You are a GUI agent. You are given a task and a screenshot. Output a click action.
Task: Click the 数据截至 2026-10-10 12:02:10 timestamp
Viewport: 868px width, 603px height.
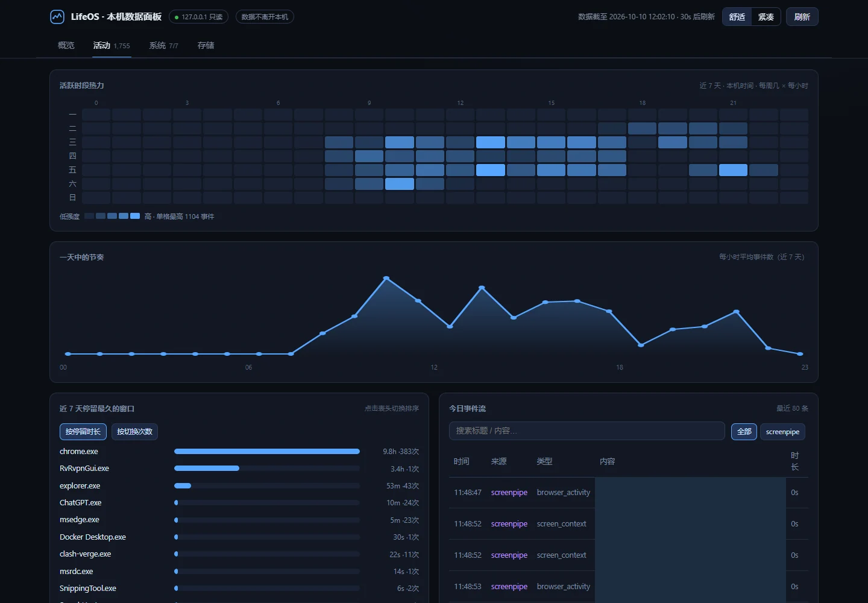click(x=626, y=17)
